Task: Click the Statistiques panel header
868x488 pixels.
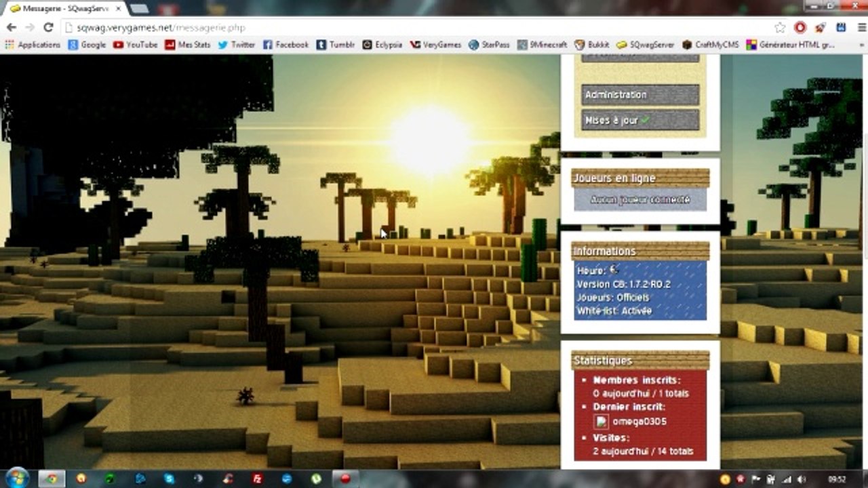Action: (640, 361)
